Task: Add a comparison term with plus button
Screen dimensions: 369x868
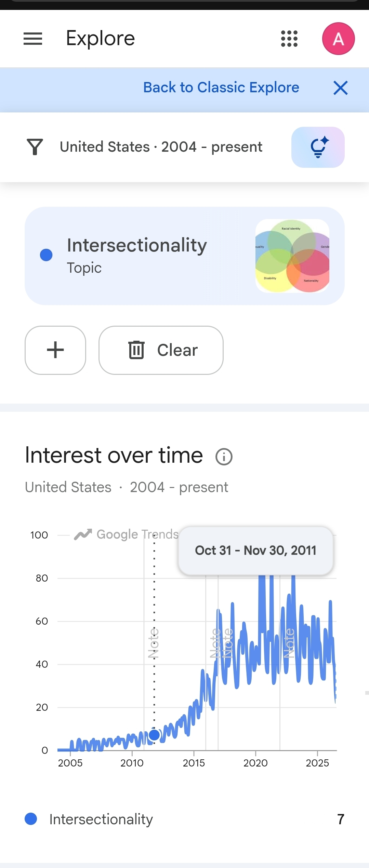Action: 55,350
